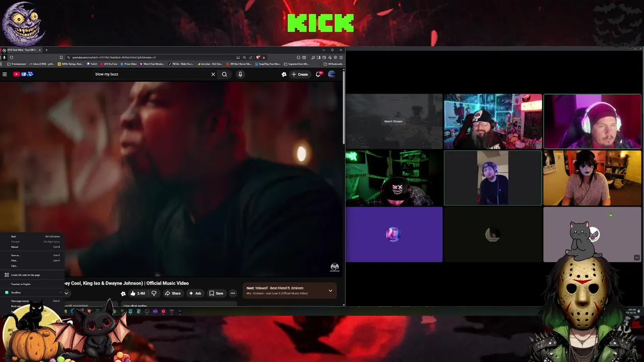The width and height of the screenshot is (644, 362).
Task: Go to the YouTube home logo
Action: click(x=23, y=74)
